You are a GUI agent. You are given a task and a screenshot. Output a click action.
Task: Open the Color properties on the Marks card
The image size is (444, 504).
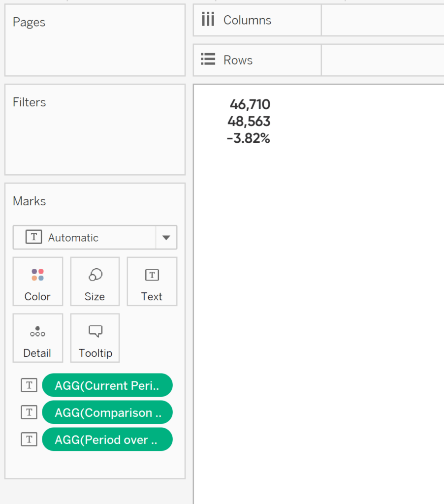(x=37, y=281)
